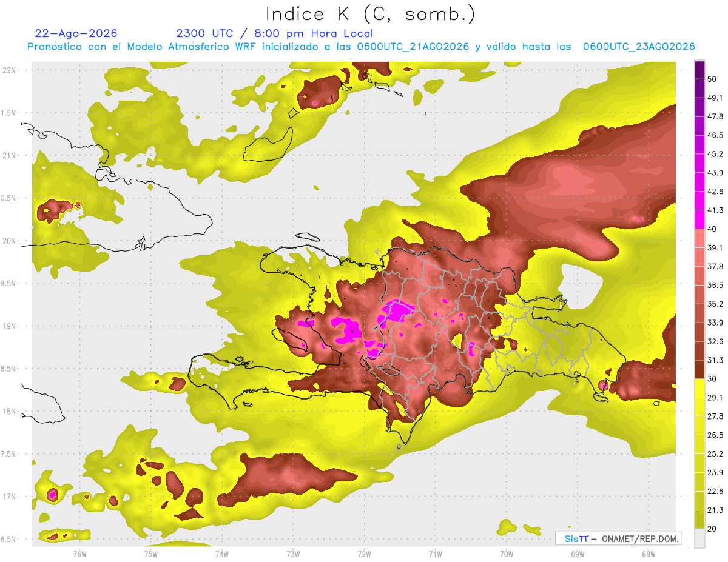This screenshot has width=728, height=562.
Task: Click the longitude label '69W'
Action: click(577, 554)
